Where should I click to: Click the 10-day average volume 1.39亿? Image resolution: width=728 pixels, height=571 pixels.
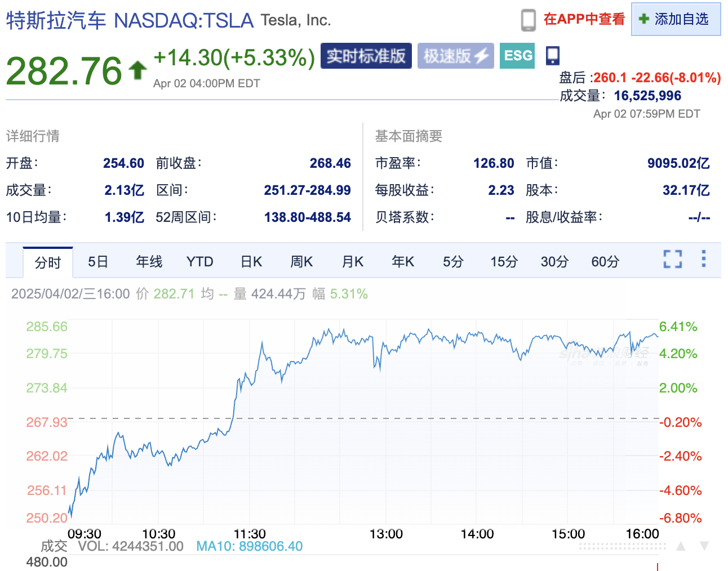click(x=124, y=217)
